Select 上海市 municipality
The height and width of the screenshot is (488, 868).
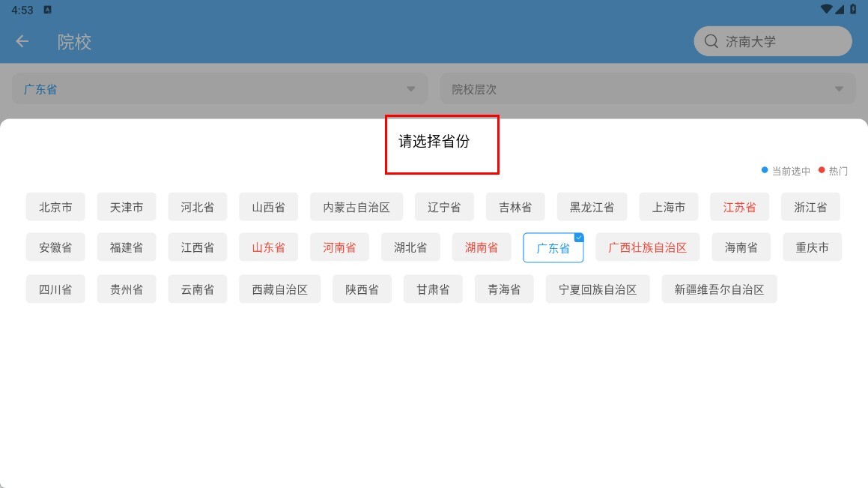(668, 207)
